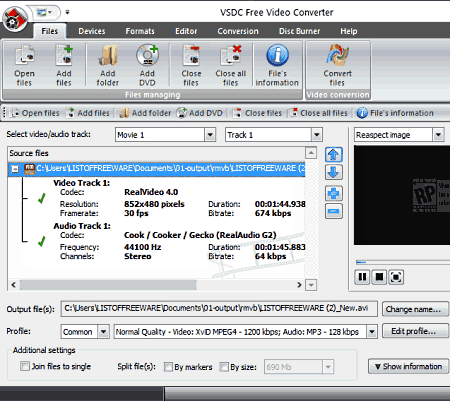
Task: Click Add folder in the quick toolbar
Action: click(145, 113)
